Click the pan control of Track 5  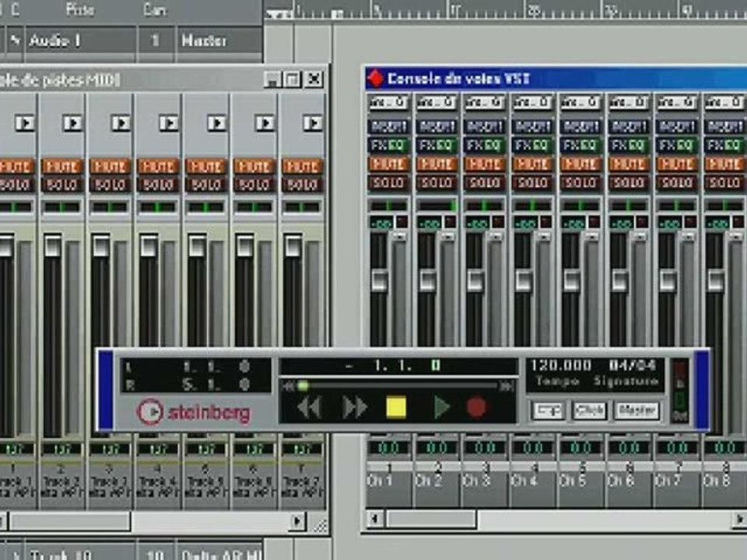pyautogui.click(x=206, y=207)
